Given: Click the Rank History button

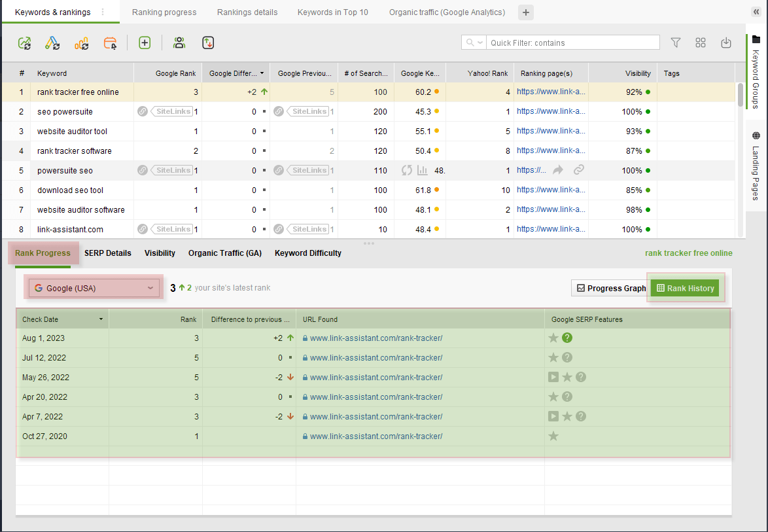Looking at the screenshot, I should point(685,288).
